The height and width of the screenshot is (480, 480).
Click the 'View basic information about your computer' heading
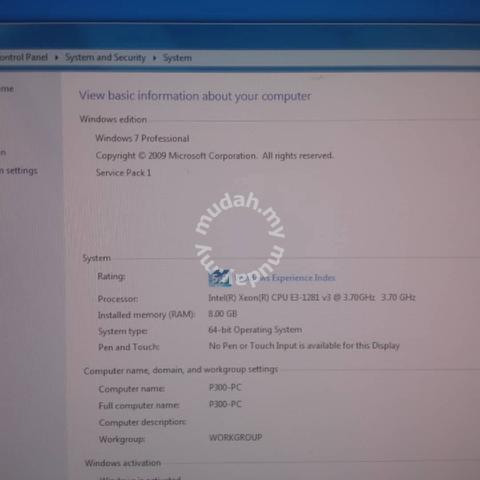point(195,96)
